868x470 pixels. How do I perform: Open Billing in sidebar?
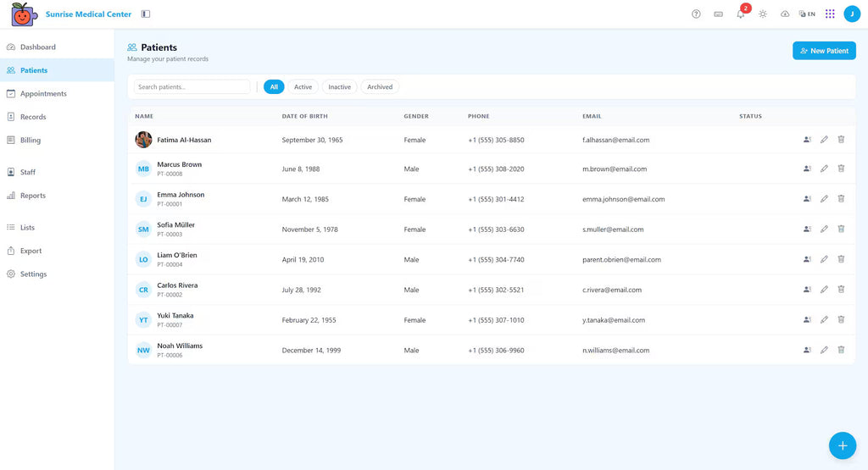point(57,140)
